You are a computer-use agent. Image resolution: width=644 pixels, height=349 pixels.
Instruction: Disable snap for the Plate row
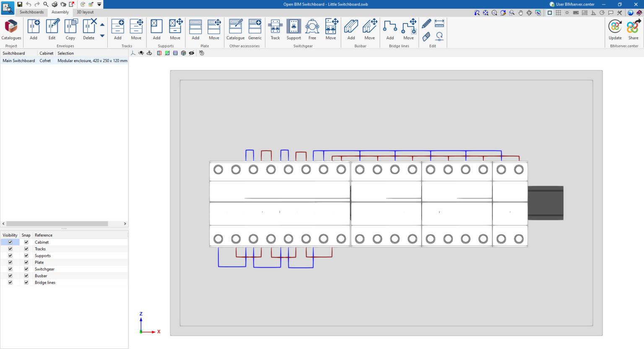(26, 262)
